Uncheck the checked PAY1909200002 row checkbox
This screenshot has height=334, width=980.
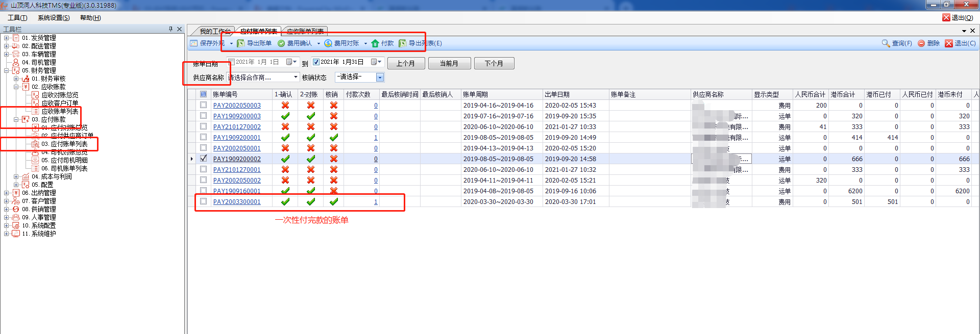click(204, 159)
